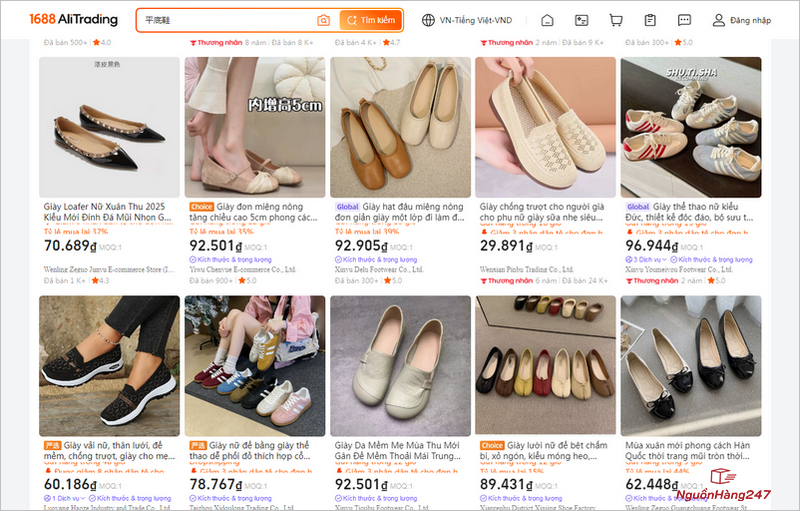The width and height of the screenshot is (800, 511).
Task: Open title Giày chống trượt cho người già
Action: 542,212
